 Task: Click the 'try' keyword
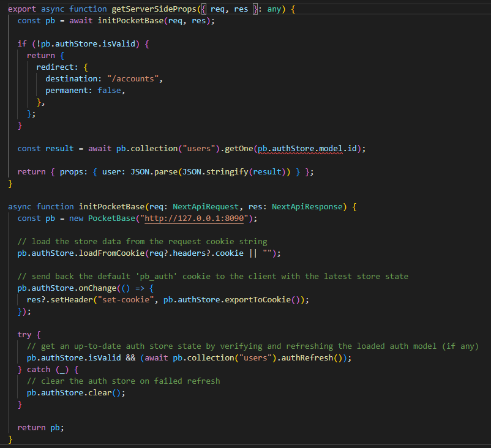(24, 334)
